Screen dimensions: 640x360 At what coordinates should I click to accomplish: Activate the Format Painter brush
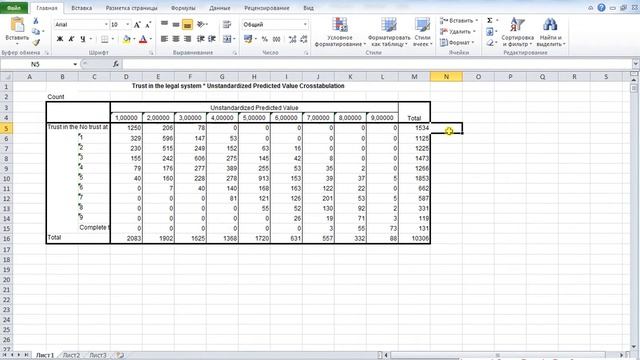pos(36,42)
